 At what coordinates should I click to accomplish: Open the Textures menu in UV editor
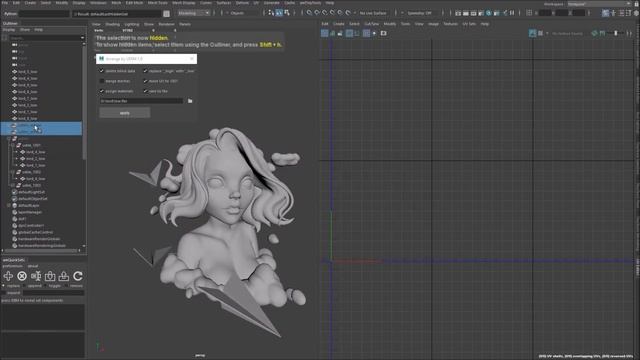point(451,24)
